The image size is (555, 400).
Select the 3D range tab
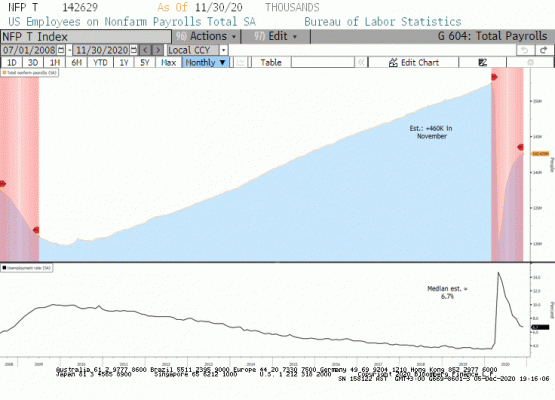(x=33, y=63)
